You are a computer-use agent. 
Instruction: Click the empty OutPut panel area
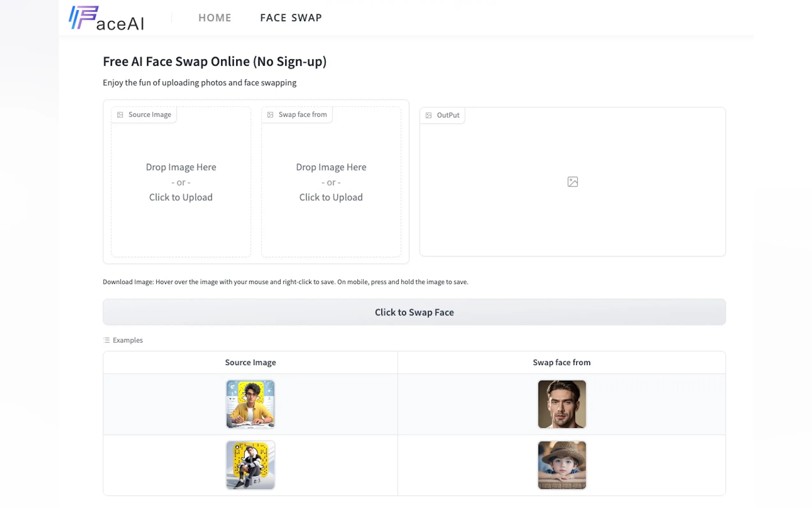(x=572, y=218)
